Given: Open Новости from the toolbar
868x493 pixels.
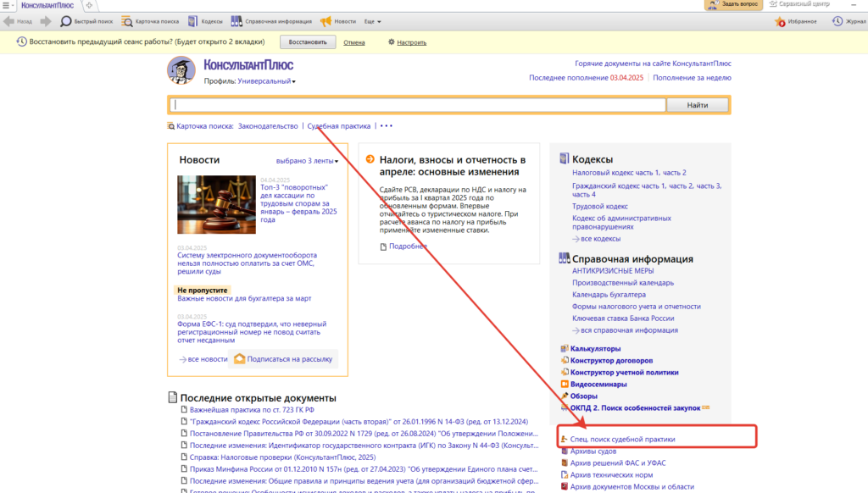Looking at the screenshot, I should [338, 21].
